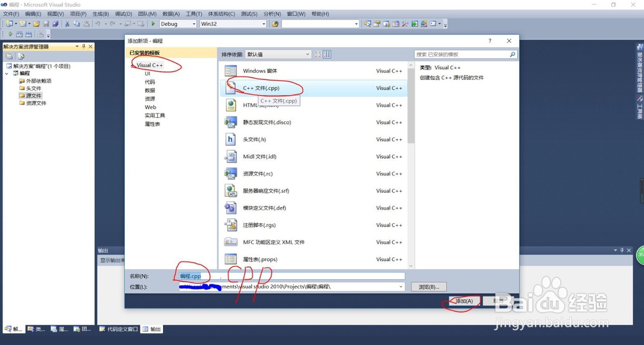Select the 头文件(.h) template icon
The height and width of the screenshot is (345, 644).
(x=231, y=139)
